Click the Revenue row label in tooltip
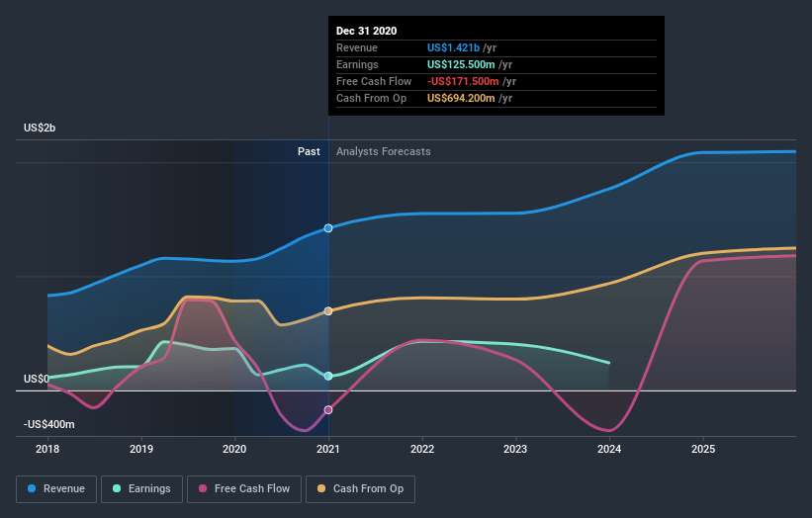The height and width of the screenshot is (518, 812). 357,47
